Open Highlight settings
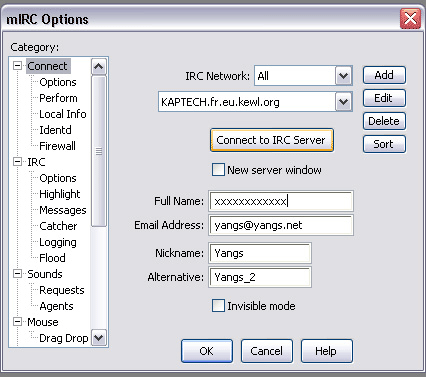This screenshot has height=377, width=426. click(60, 194)
